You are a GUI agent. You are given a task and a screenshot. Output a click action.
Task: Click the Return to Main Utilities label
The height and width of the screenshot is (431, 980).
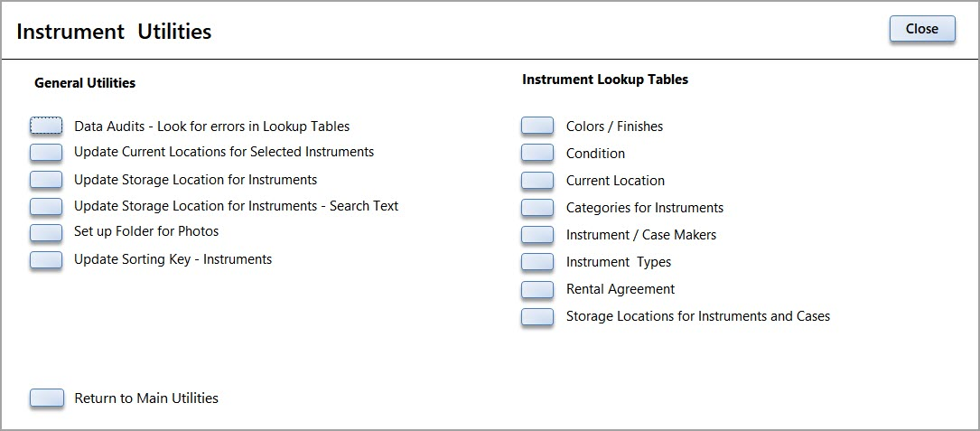point(146,398)
